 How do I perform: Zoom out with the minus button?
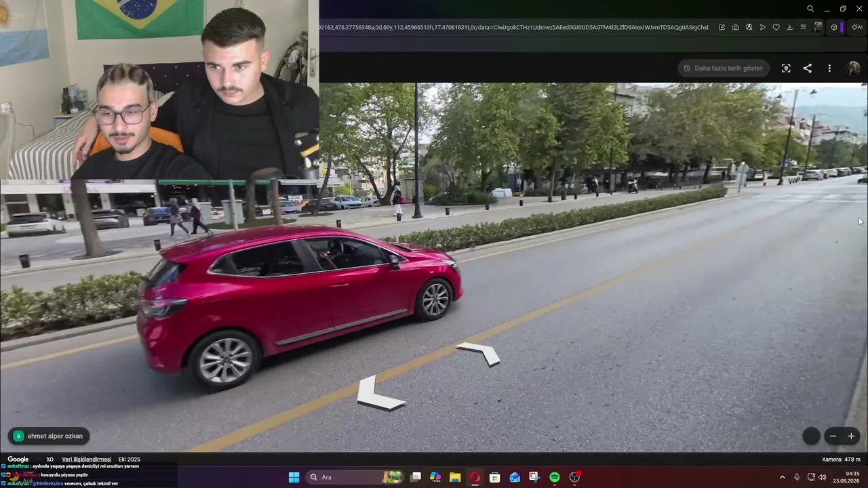[x=833, y=436]
